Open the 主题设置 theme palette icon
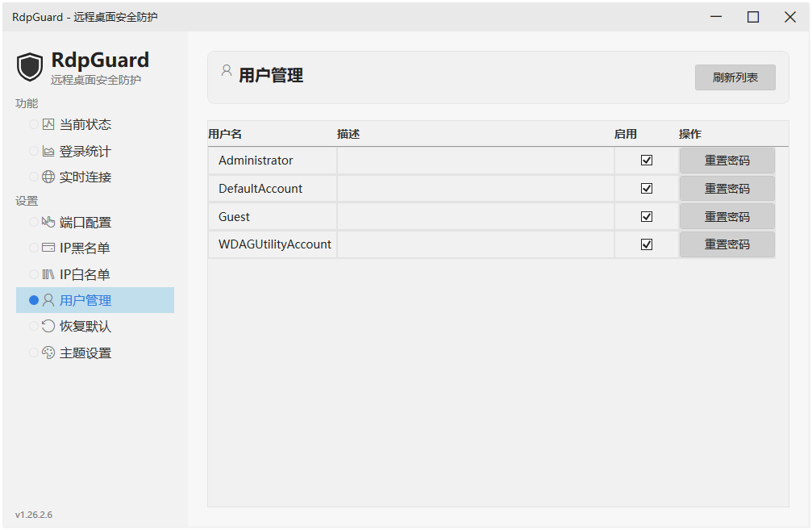Screen dimensions: 812x530 pyautogui.click(x=47, y=353)
